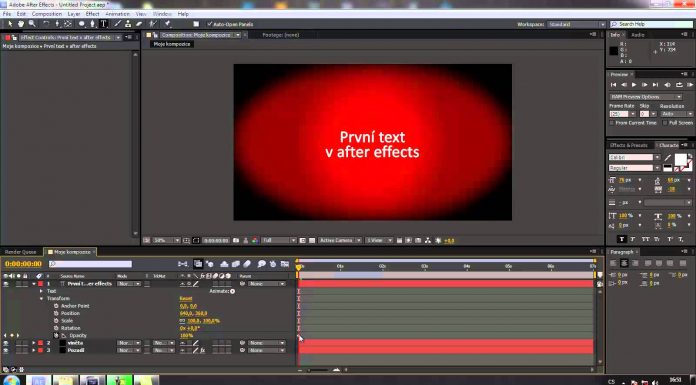Toggle All Caps in Character panel
Screen dimensions: 696x385
coord(645,239)
